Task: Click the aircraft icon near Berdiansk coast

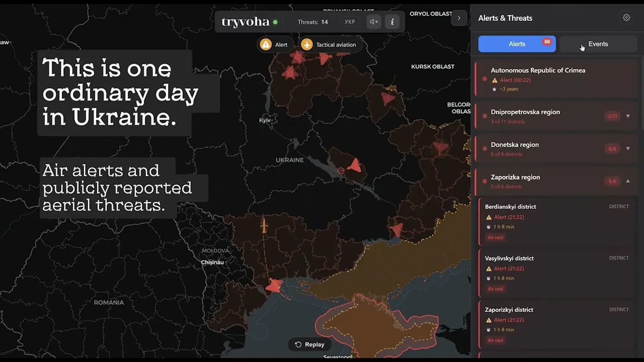Action: click(396, 230)
